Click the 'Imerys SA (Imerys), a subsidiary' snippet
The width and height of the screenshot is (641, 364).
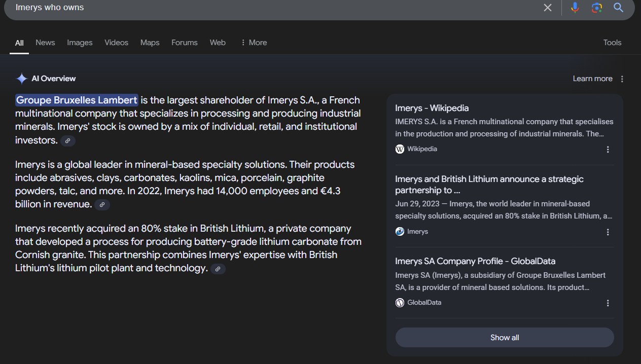(x=500, y=281)
